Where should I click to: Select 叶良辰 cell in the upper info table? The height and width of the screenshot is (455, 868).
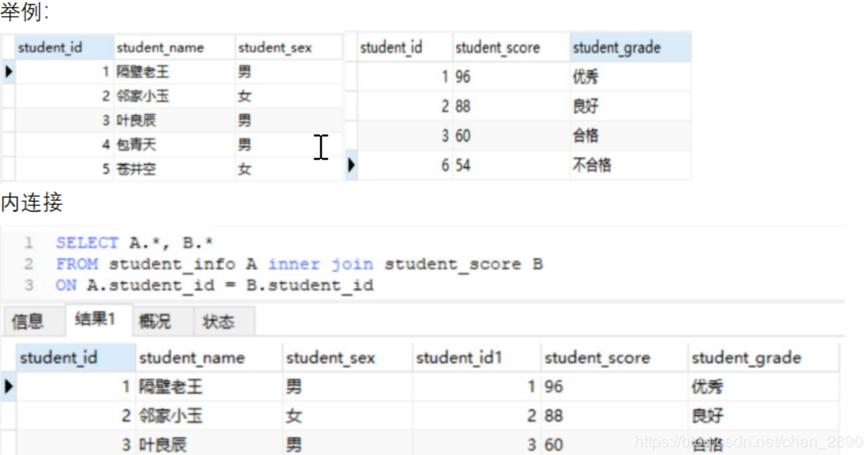(174, 121)
